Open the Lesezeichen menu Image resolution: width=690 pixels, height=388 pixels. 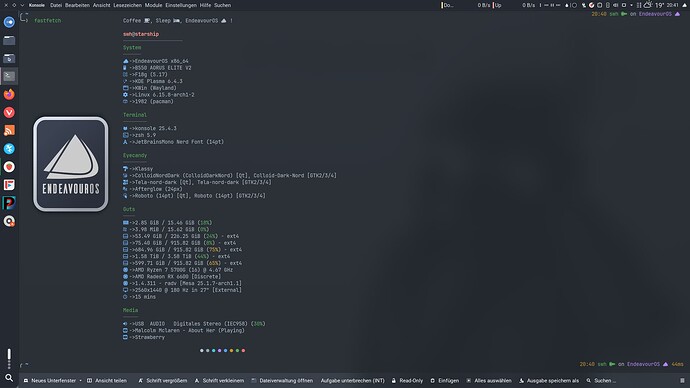point(128,5)
